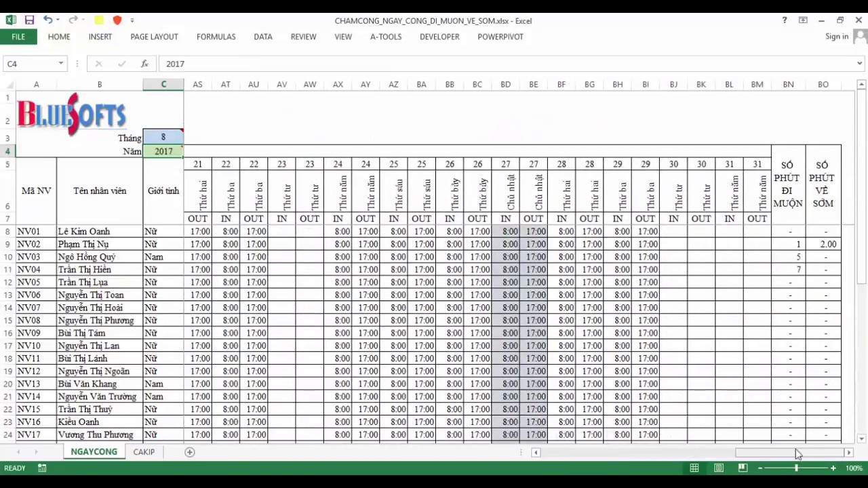Image resolution: width=868 pixels, height=488 pixels.
Task: Open the VIEW ribbon tab
Action: click(x=343, y=37)
